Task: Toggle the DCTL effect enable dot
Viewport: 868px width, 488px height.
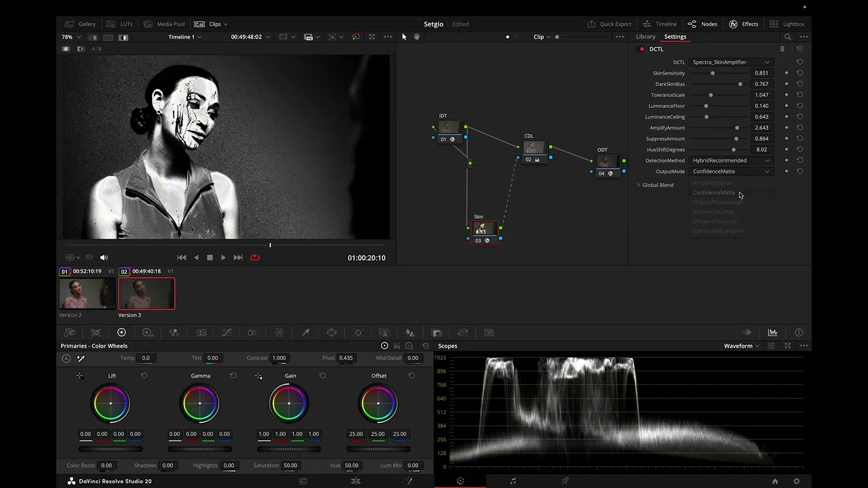Action: click(x=642, y=49)
